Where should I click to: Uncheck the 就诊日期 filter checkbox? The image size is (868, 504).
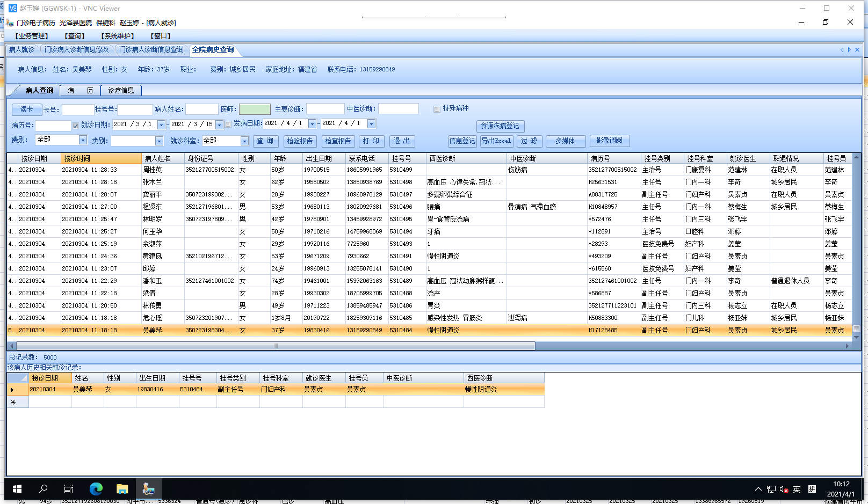tap(76, 126)
